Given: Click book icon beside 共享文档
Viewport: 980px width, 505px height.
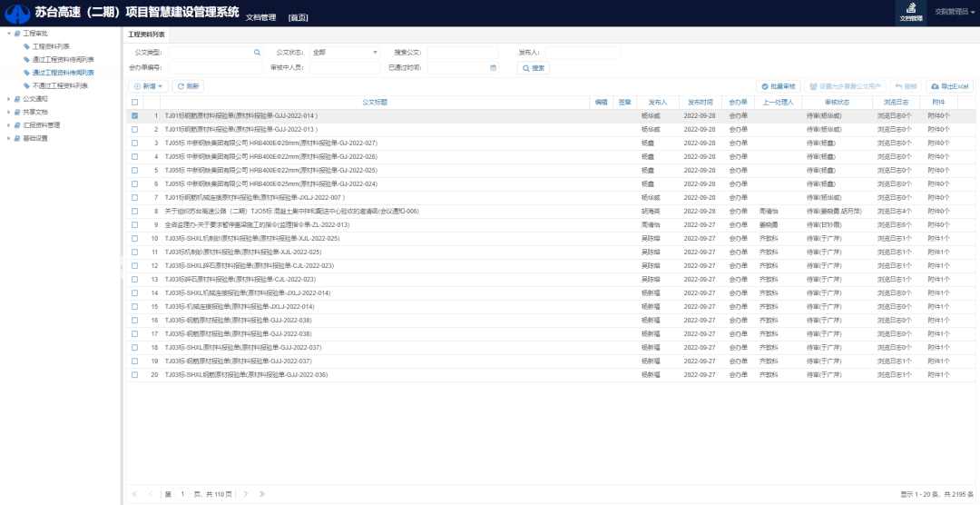Looking at the screenshot, I should [17, 112].
